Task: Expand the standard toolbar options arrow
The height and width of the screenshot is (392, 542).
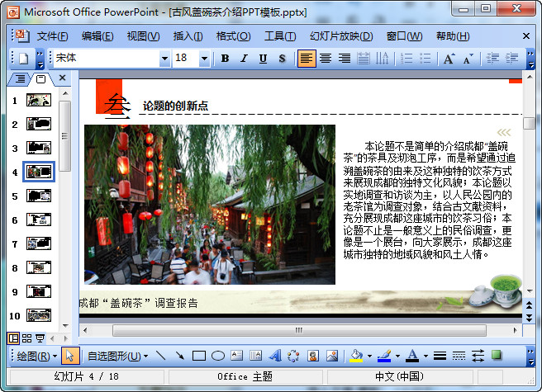Action: [x=40, y=59]
